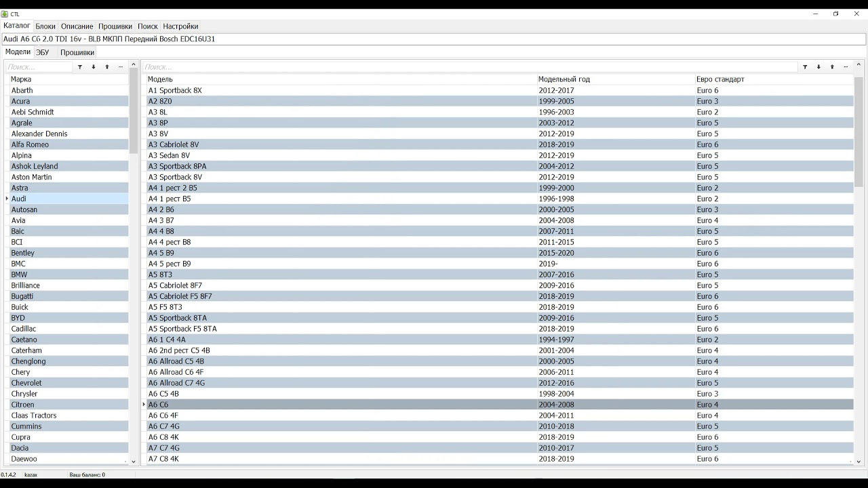Click year 1994-1997 in A6 1 C4 row
Viewport: 868px width, 488px height.
pyautogui.click(x=556, y=340)
